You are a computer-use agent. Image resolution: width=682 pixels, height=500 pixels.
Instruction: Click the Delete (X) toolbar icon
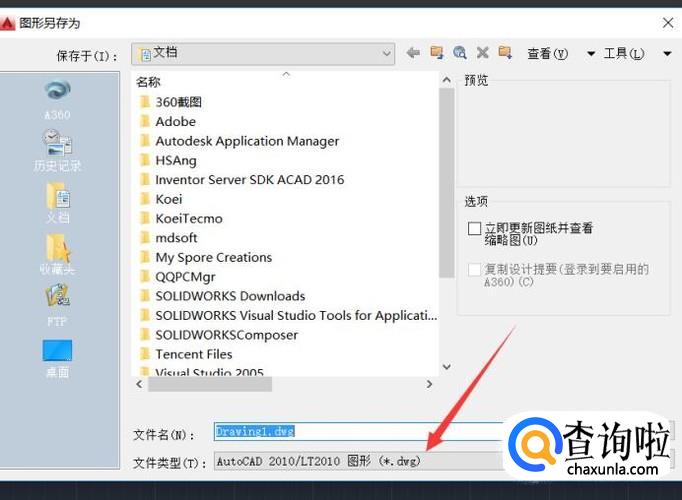coord(482,53)
